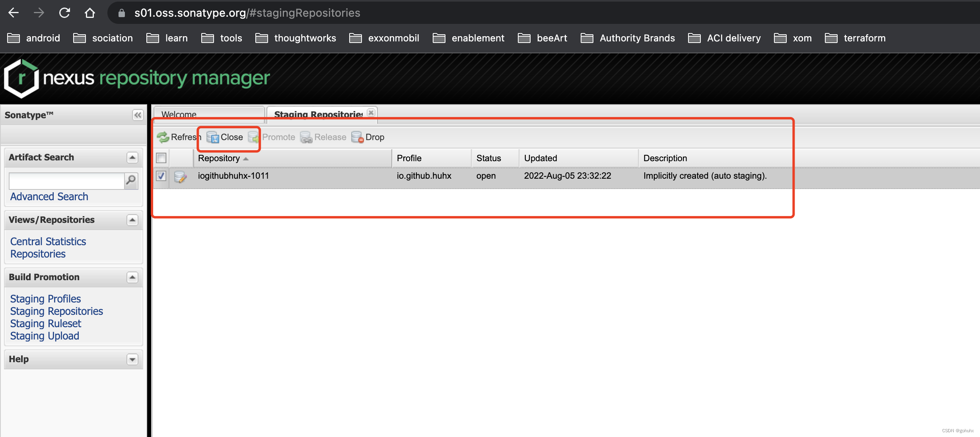Viewport: 980px width, 437px height.
Task: Click Drop to drop the staging repository
Action: [368, 137]
